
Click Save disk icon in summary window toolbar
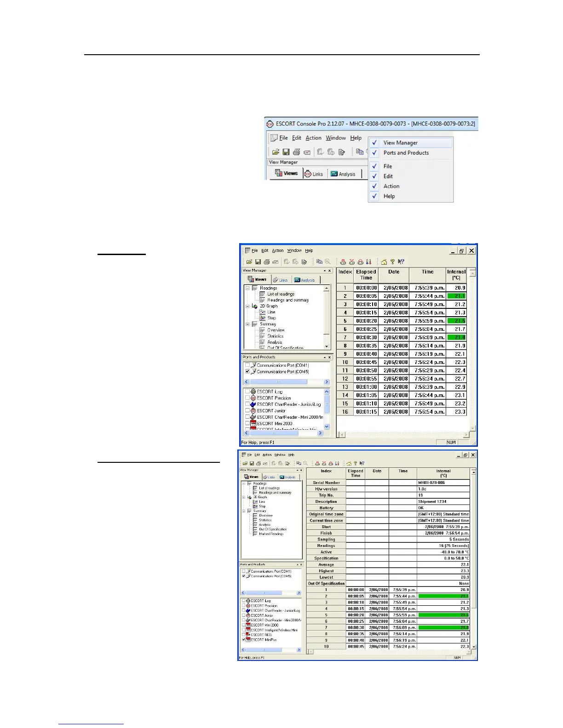tap(252, 464)
